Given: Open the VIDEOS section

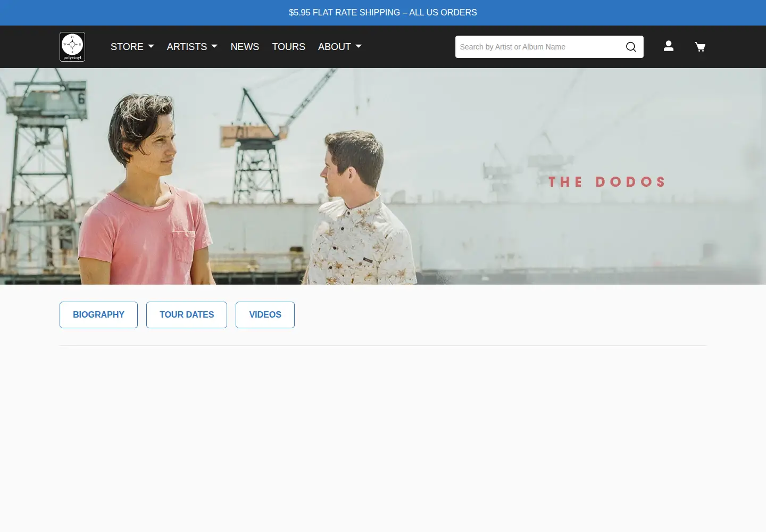Looking at the screenshot, I should click(265, 315).
